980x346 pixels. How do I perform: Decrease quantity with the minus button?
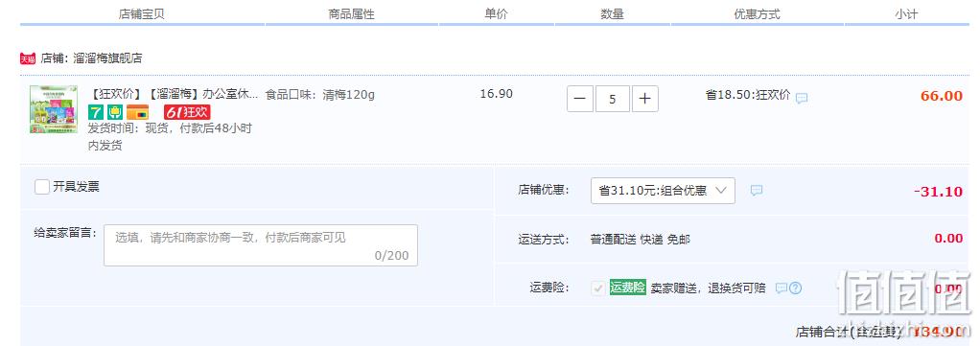(580, 99)
